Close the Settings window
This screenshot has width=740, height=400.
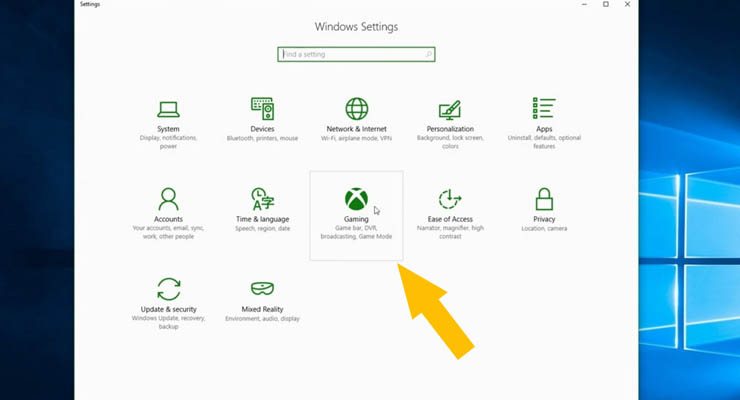[627, 4]
